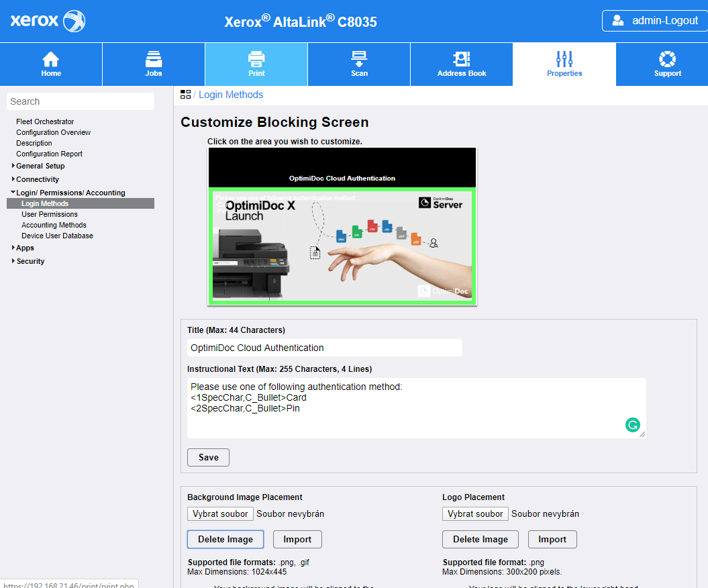708x588 pixels.
Task: Expand the Security arrow
Action: pyautogui.click(x=13, y=261)
